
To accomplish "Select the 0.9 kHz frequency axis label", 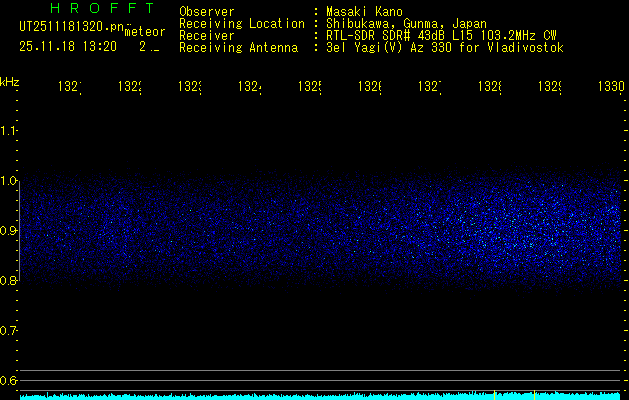I will 9,230.
